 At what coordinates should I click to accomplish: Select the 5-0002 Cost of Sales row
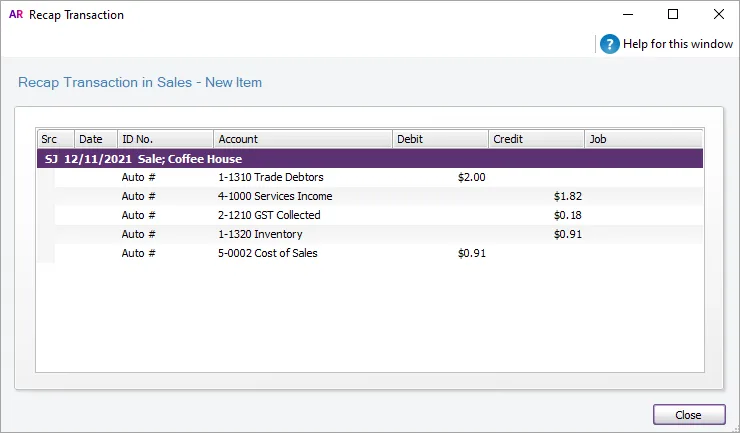point(267,253)
